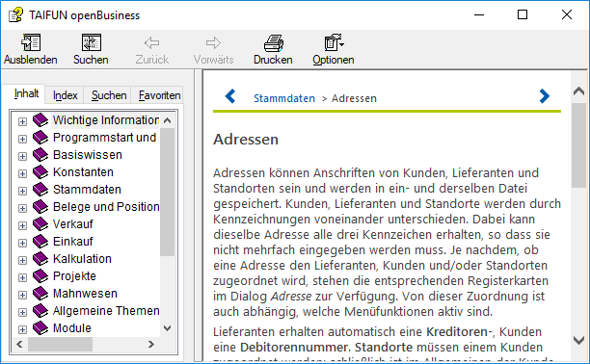This screenshot has width=590, height=364.
Task: Expand the Kalkulation tree node
Action: (x=22, y=260)
